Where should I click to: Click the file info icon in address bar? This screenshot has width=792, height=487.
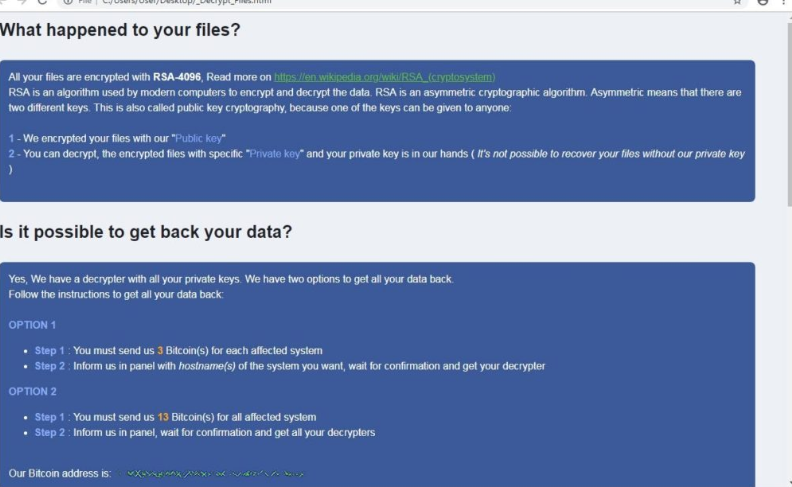click(x=68, y=3)
